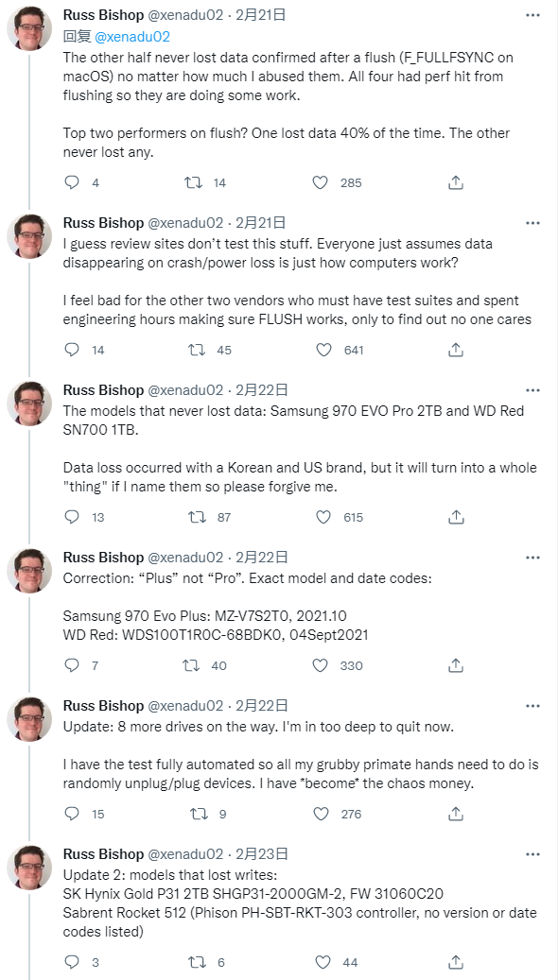Like the tweet with 615 likes

pos(323,517)
